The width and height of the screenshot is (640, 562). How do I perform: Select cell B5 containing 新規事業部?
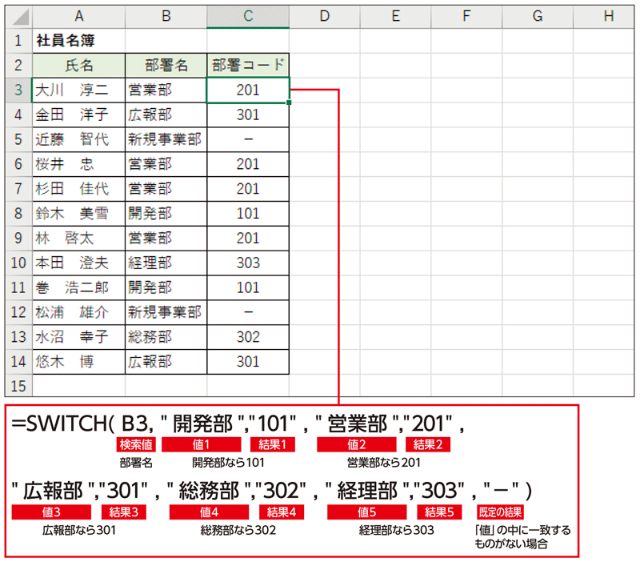pos(166,139)
